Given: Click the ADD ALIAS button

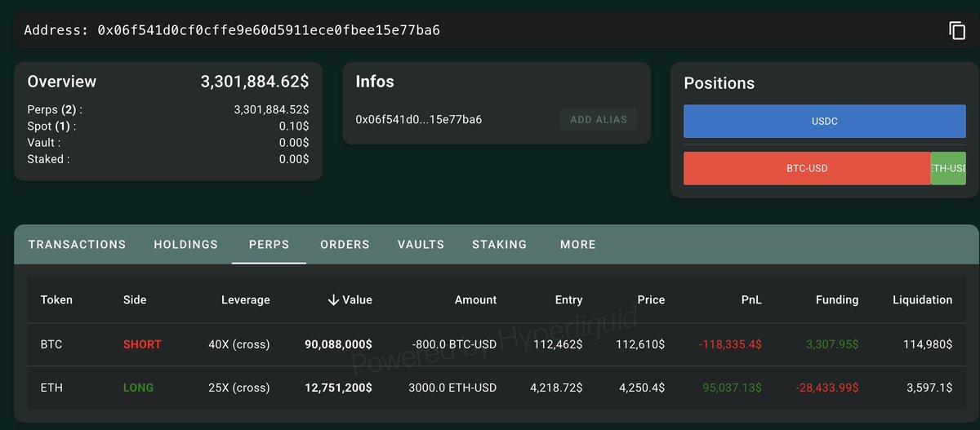Looking at the screenshot, I should 599,119.
